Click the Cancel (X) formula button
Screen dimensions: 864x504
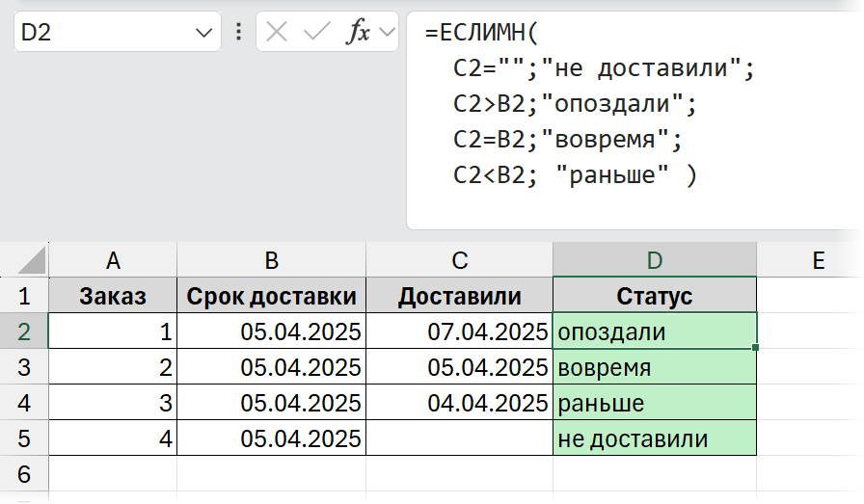277,32
